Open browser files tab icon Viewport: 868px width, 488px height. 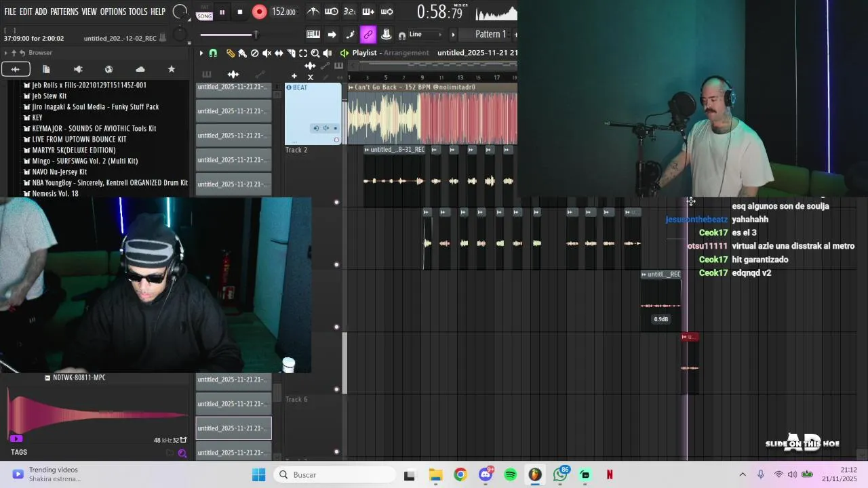coord(46,69)
